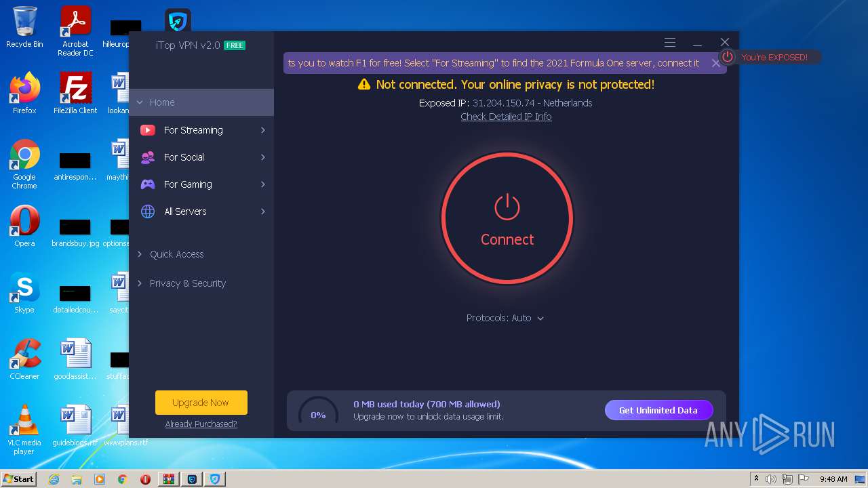Open the hamburger menu in iTop VPN
The image size is (868, 488).
(x=670, y=43)
